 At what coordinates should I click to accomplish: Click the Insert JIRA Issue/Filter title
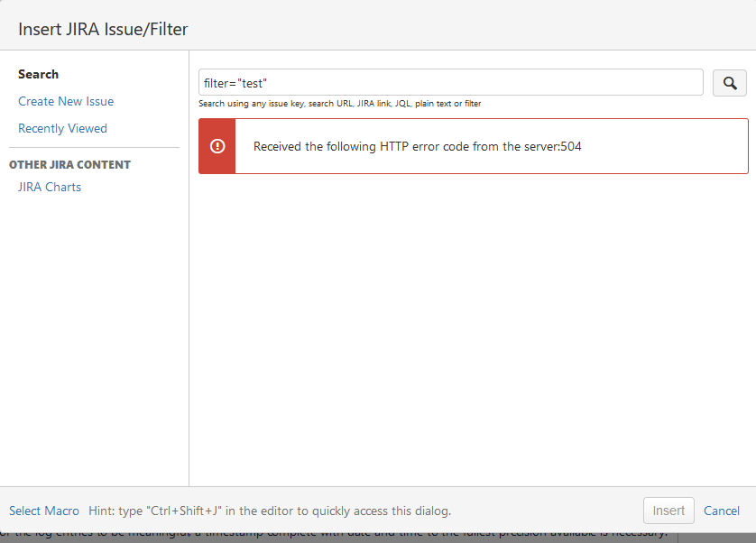pos(103,30)
